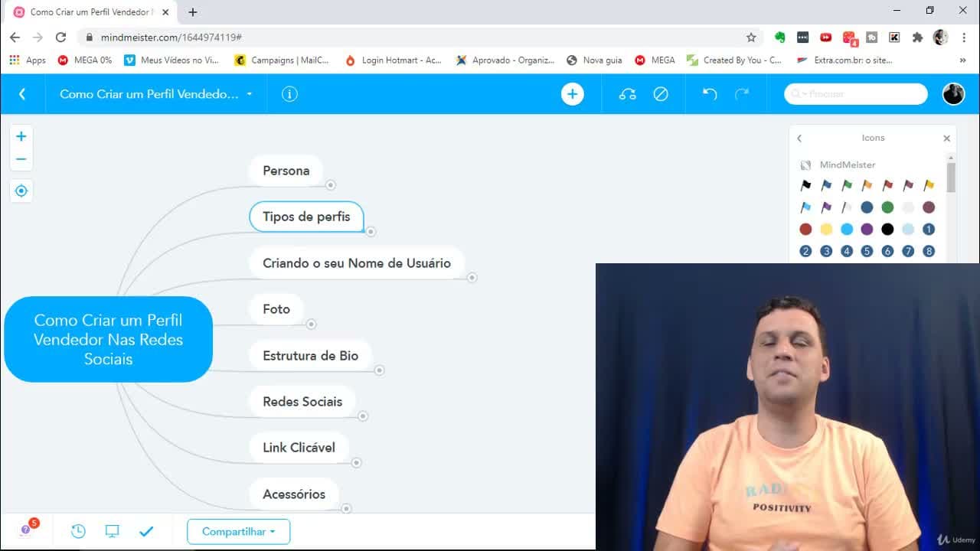
Task: Open a new browser tab
Action: pos(193,11)
